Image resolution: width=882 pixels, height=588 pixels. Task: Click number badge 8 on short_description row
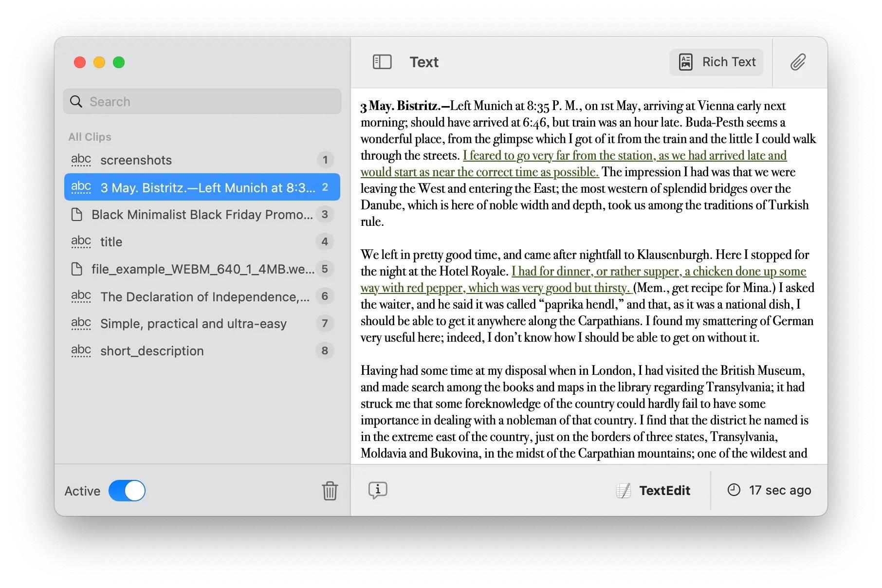point(325,350)
